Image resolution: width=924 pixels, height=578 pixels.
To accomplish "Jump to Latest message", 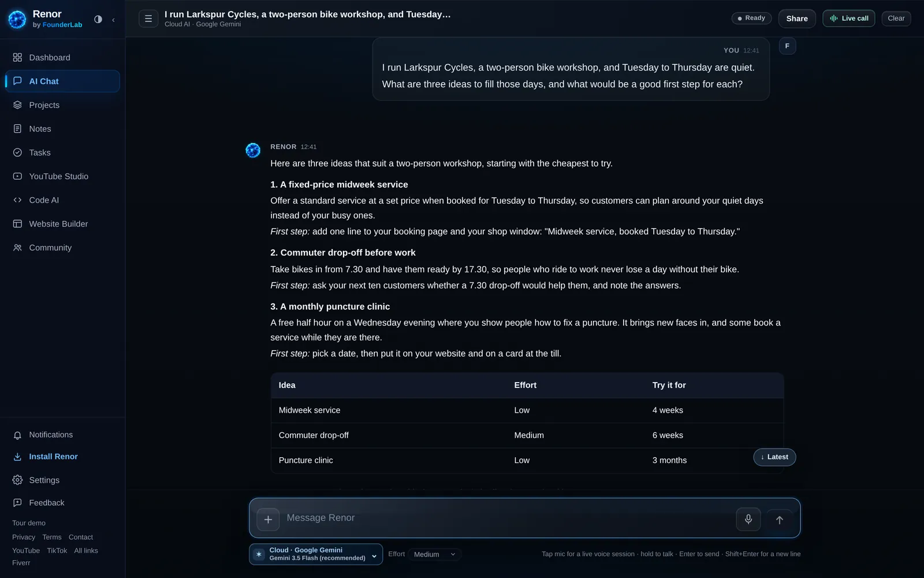I will click(774, 457).
